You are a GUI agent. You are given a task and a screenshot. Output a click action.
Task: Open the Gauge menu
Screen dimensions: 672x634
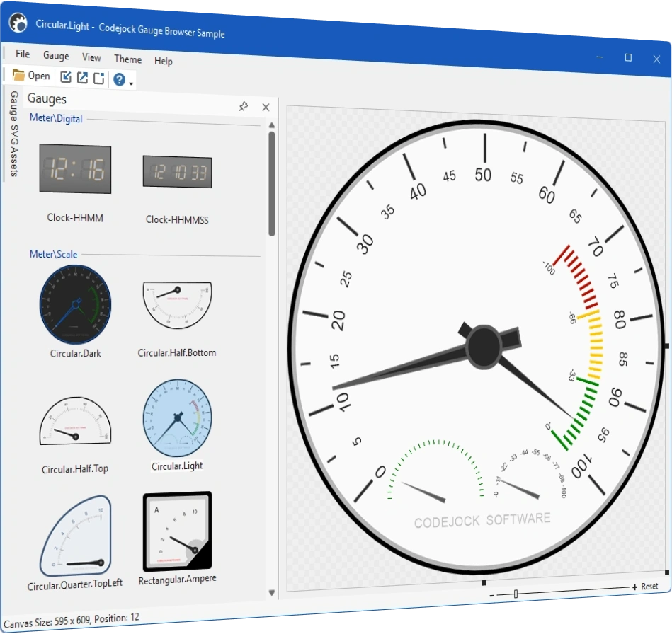(x=56, y=56)
